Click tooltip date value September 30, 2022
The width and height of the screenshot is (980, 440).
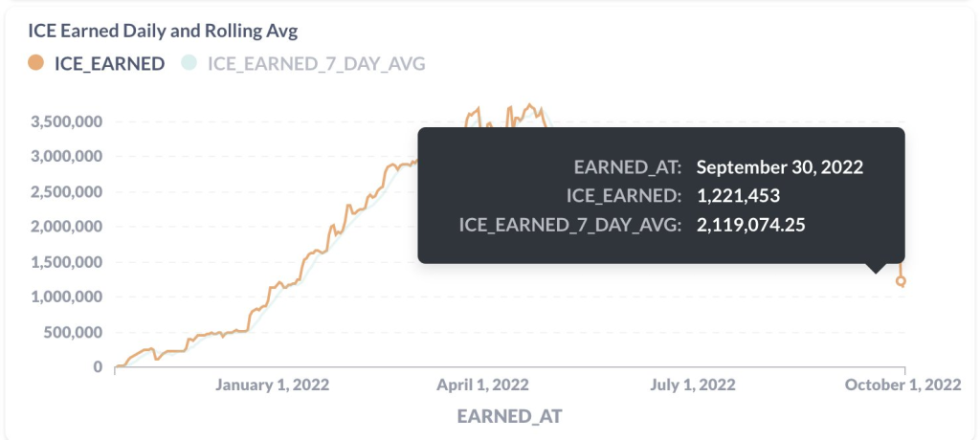coord(780,167)
